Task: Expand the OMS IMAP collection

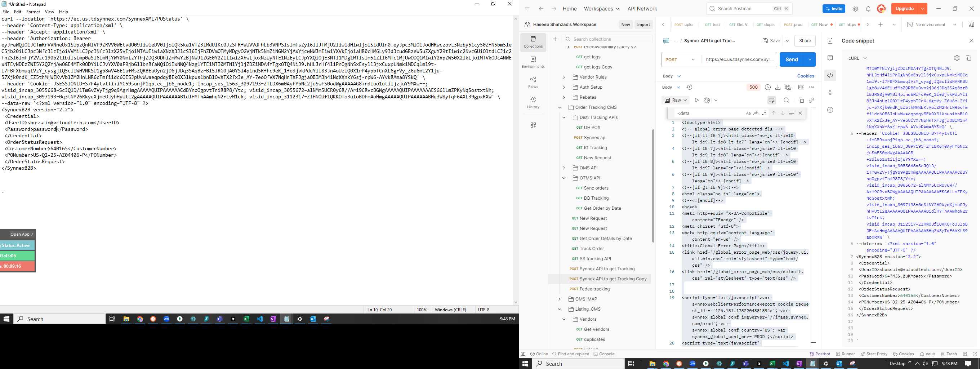Action: tap(559, 299)
